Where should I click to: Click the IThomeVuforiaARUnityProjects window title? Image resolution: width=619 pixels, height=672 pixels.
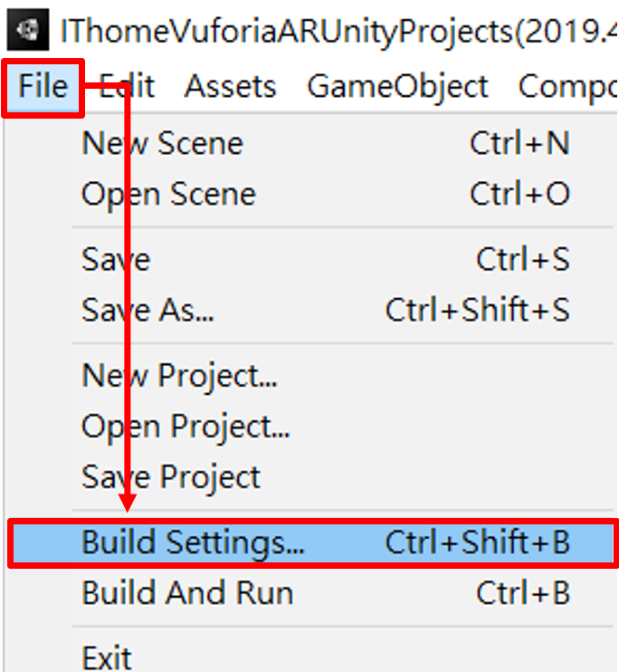[x=335, y=32]
